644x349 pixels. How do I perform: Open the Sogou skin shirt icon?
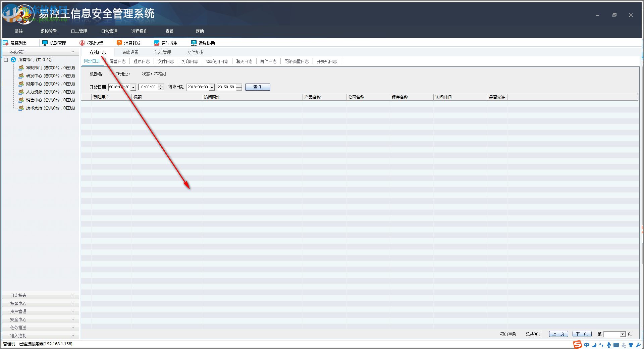click(x=631, y=345)
